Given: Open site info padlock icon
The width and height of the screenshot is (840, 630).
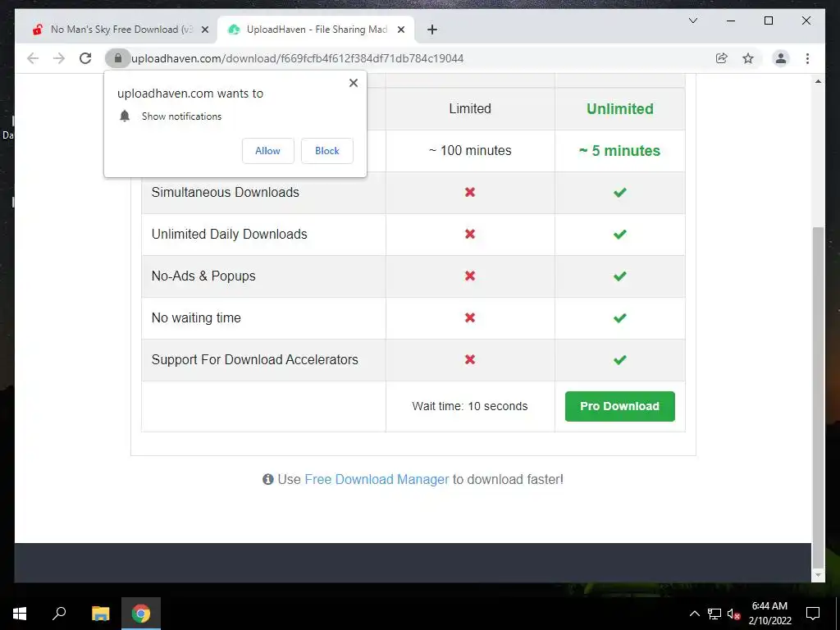Looking at the screenshot, I should 118,58.
